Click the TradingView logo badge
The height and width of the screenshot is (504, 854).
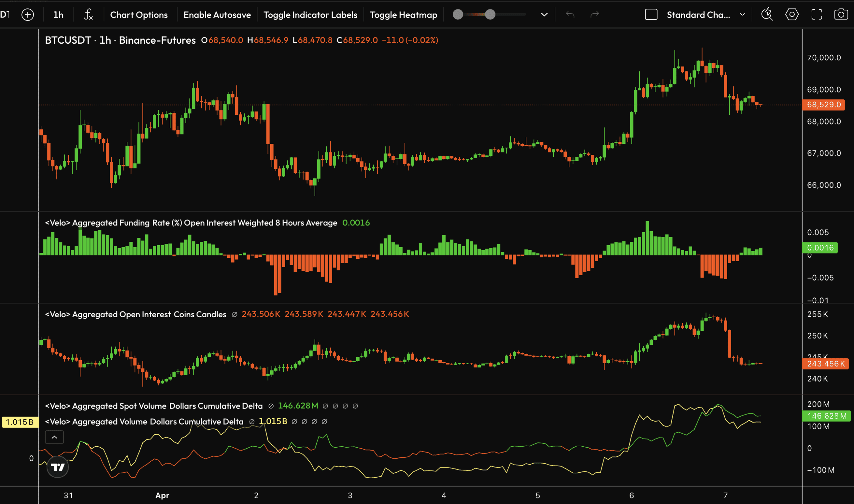click(x=57, y=467)
